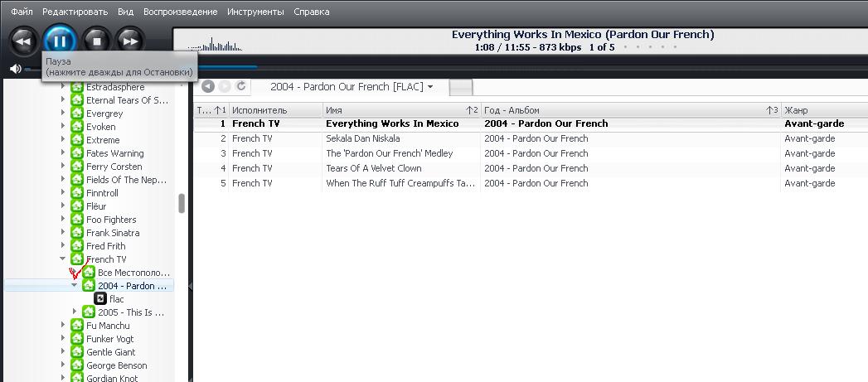
Task: Click the empty tab next to the breadcrumb
Action: point(461,88)
